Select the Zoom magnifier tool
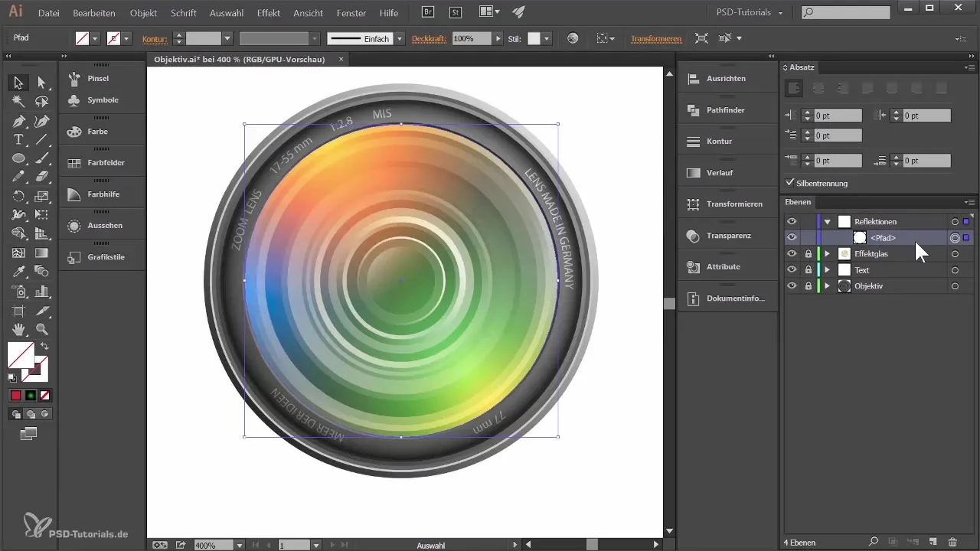Image resolution: width=980 pixels, height=551 pixels. tap(41, 329)
